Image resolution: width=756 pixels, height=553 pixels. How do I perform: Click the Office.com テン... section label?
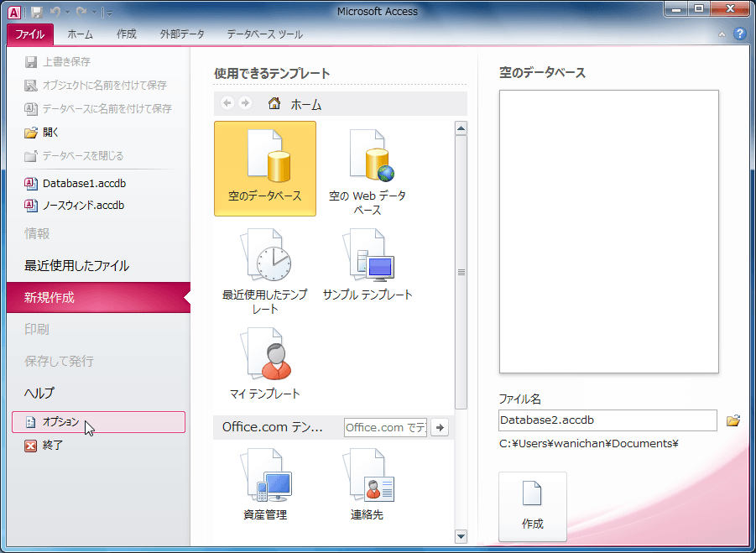[273, 427]
